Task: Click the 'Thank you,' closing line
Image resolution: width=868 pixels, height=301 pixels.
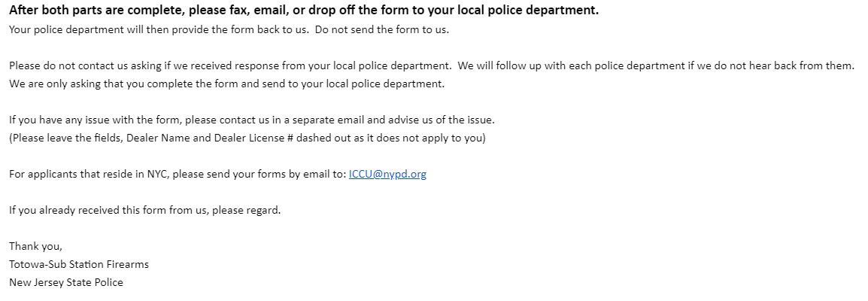Action: [35, 247]
